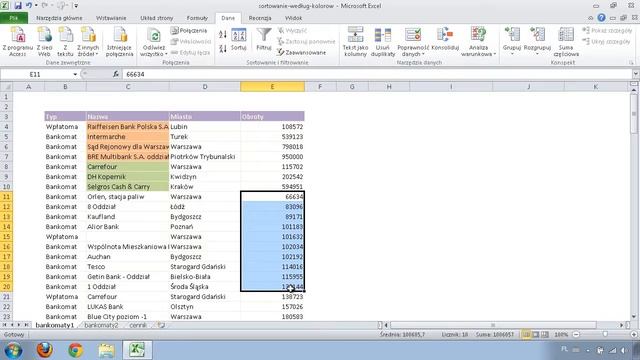Screen dimensions: 640x360
Task: Click the horizontal scrollbar
Action: pos(493,325)
